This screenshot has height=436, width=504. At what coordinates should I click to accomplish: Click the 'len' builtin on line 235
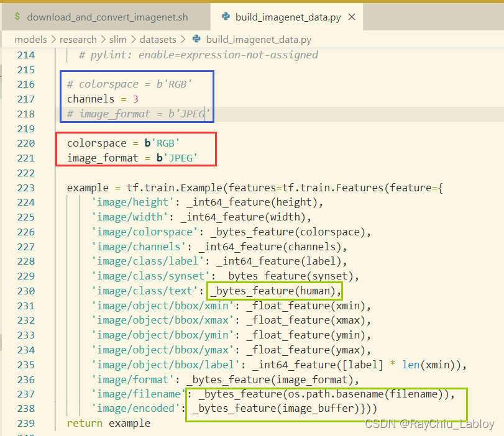410,365
